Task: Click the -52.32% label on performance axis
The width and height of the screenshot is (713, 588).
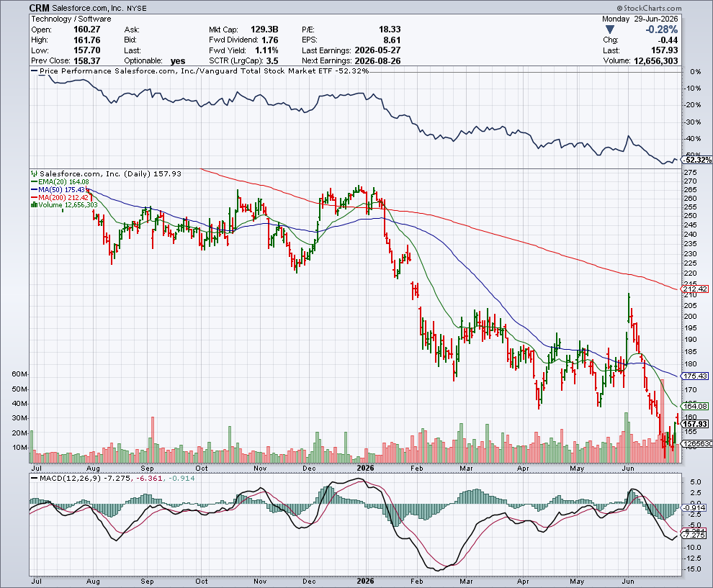Action: [x=698, y=160]
